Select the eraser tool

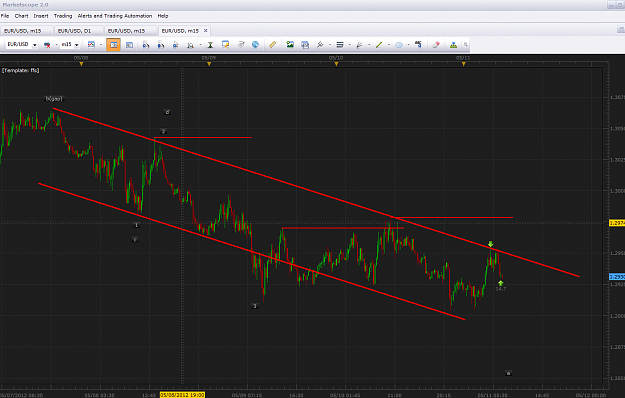coord(436,45)
